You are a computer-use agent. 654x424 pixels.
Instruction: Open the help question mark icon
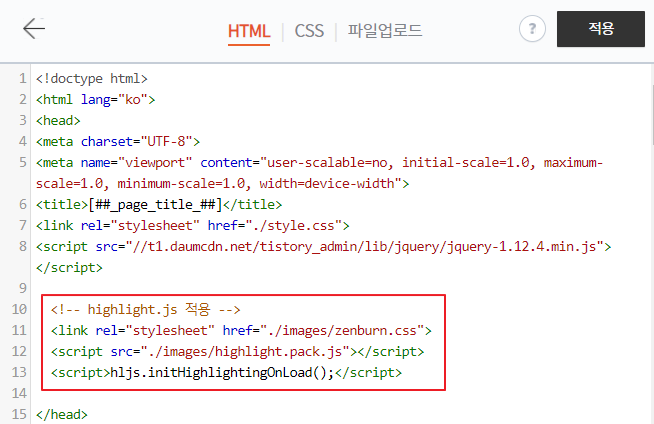tap(532, 29)
